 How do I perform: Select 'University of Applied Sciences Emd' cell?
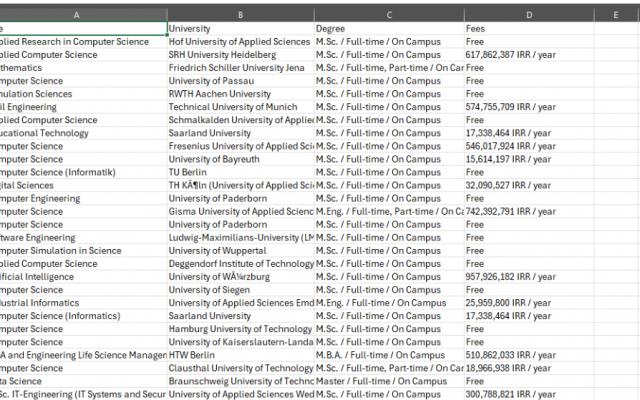pyautogui.click(x=241, y=303)
